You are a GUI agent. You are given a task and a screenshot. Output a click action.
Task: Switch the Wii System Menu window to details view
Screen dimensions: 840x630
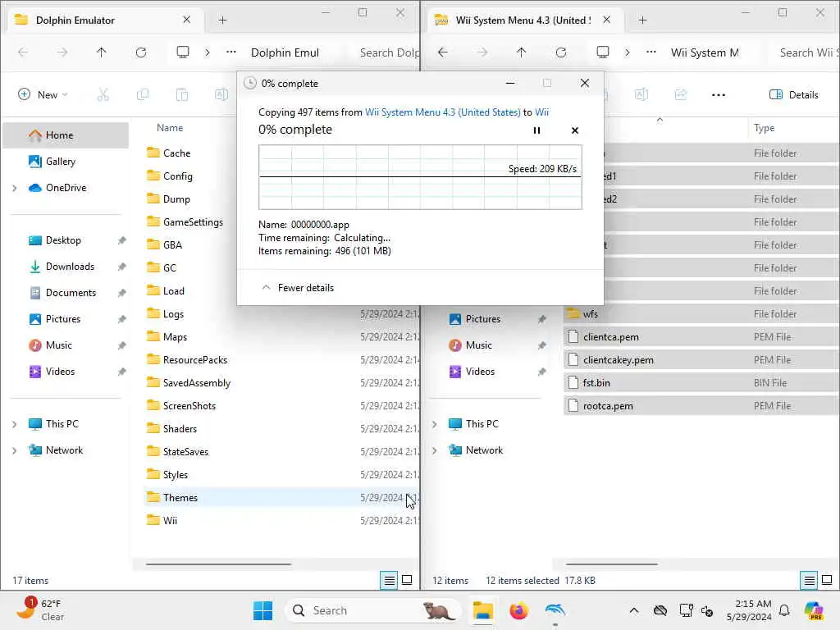pos(810,580)
